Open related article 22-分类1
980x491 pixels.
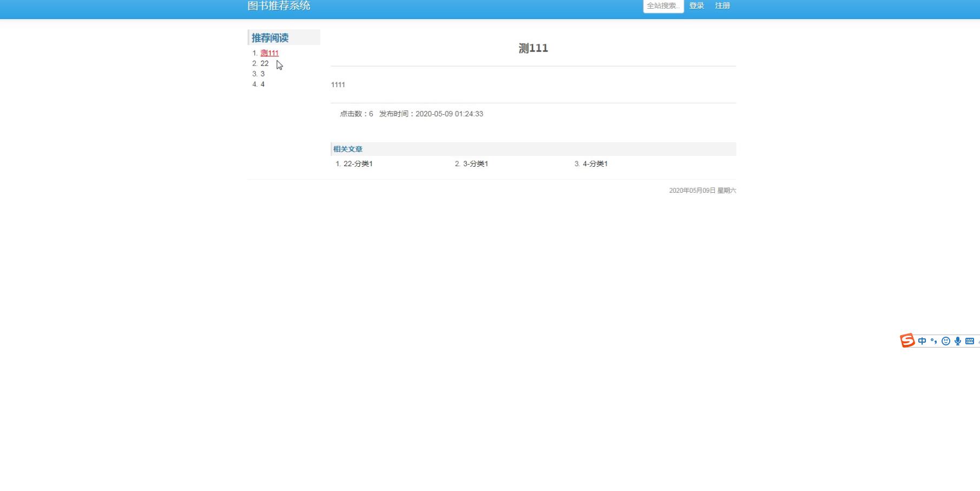(x=358, y=163)
